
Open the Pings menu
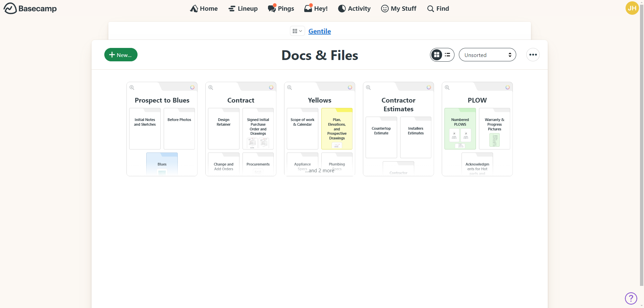(281, 8)
